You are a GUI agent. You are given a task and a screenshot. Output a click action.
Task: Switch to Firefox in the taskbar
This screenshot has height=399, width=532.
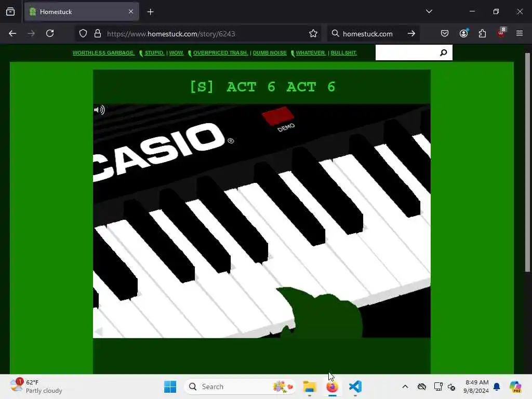(x=332, y=387)
